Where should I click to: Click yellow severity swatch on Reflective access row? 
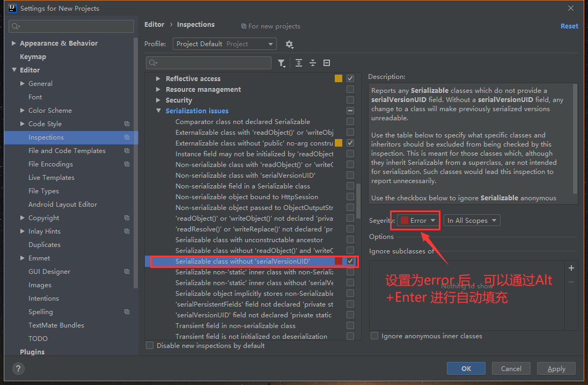[339, 78]
